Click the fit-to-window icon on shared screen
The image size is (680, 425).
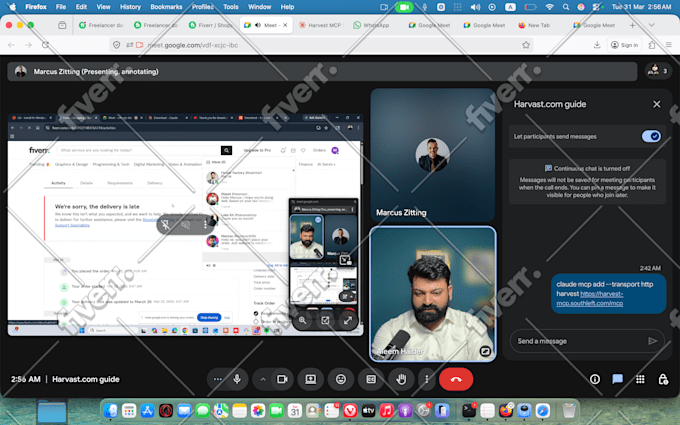[x=325, y=320]
